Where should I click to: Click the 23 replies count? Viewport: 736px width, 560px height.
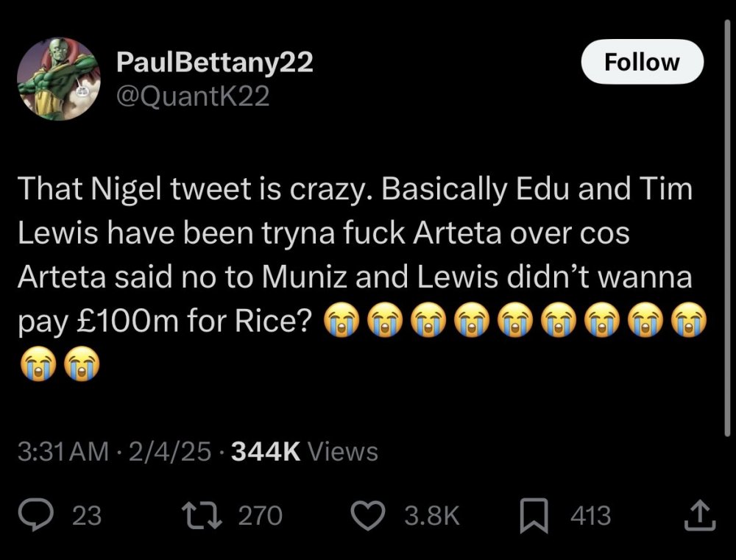point(87,516)
